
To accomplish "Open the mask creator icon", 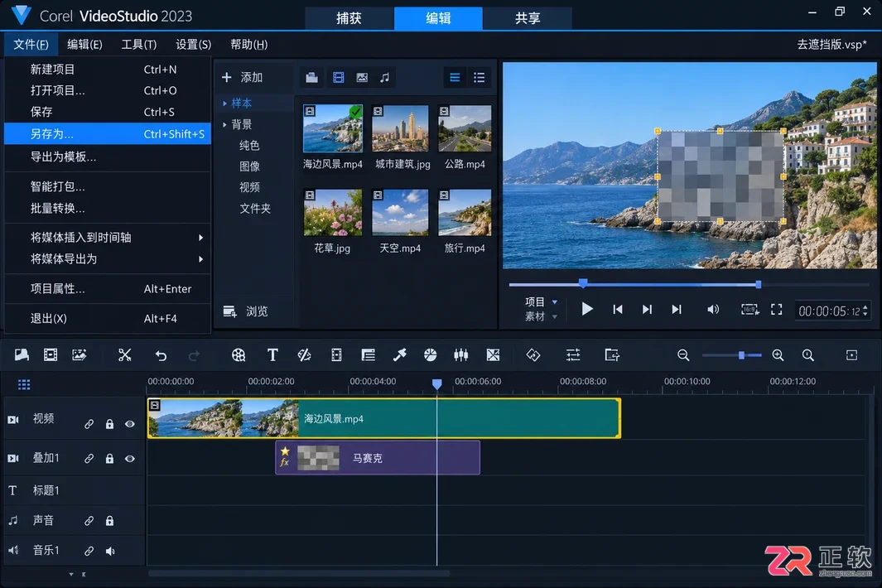I will (x=493, y=355).
